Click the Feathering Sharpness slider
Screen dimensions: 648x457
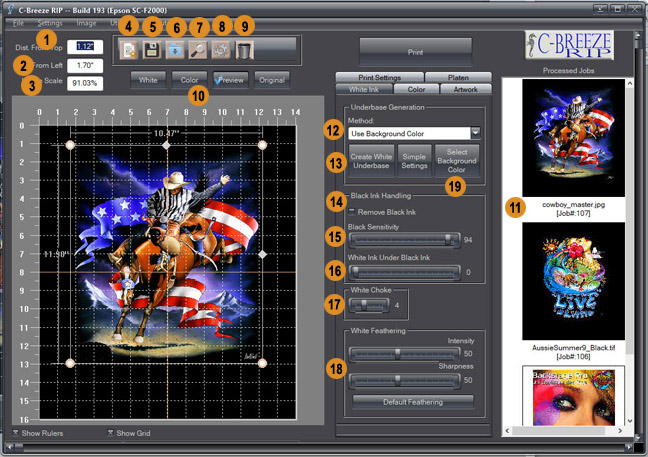coord(404,380)
